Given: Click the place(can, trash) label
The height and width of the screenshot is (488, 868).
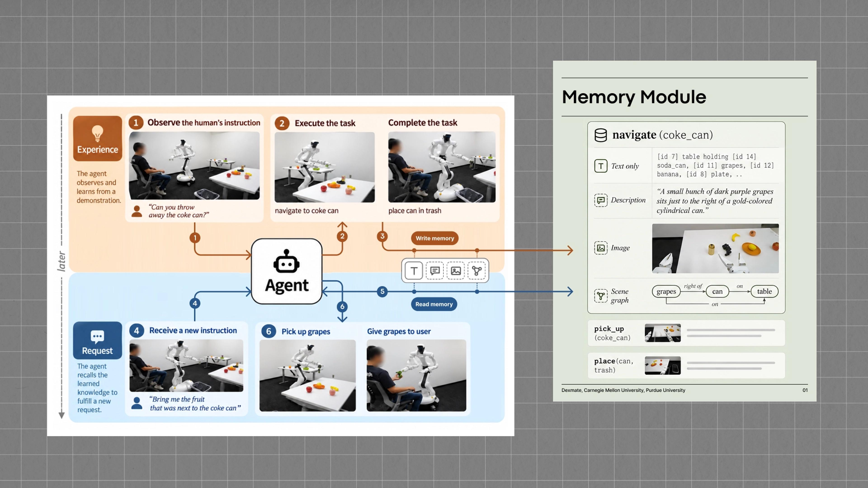Looking at the screenshot, I should click(x=614, y=365).
